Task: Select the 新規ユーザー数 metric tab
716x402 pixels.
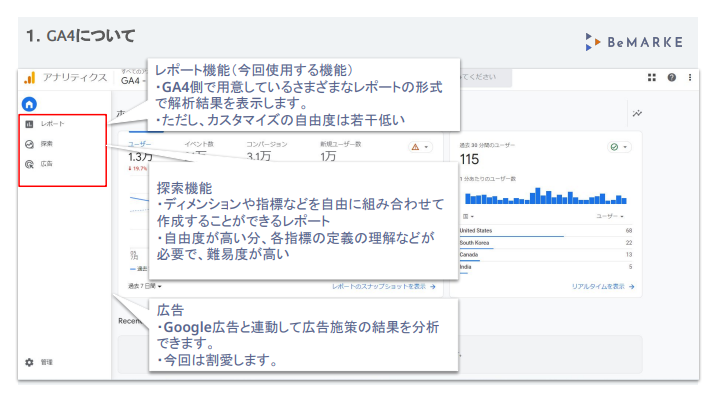Action: pos(341,144)
